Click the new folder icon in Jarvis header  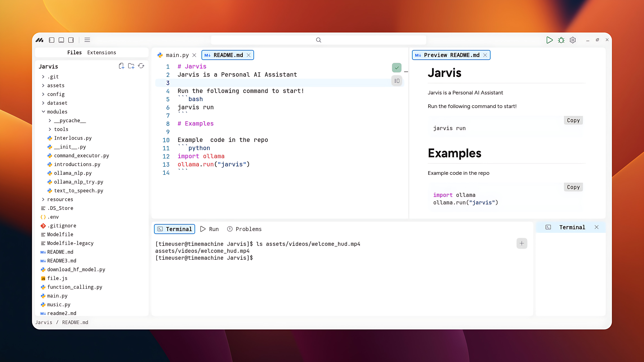pos(131,66)
